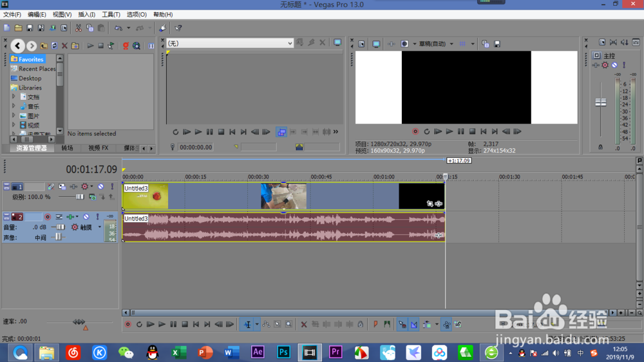Click the Insert region icon in timeline toolbar

(x=387, y=324)
